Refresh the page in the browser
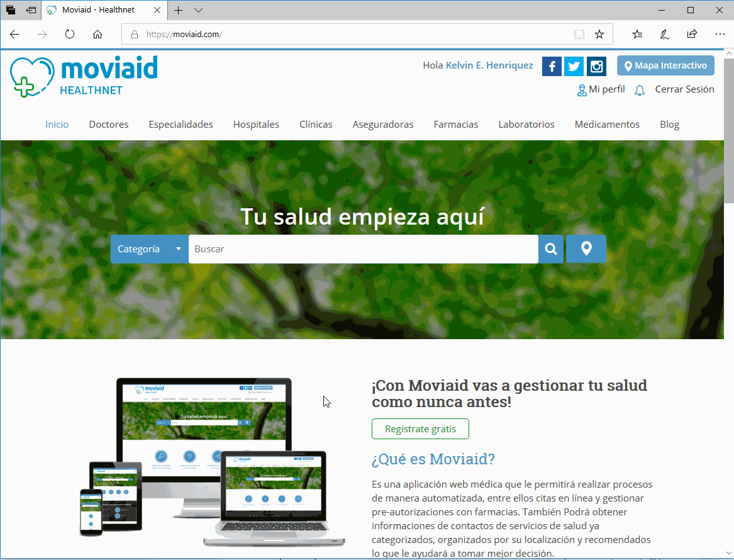The image size is (734, 560). tap(70, 35)
